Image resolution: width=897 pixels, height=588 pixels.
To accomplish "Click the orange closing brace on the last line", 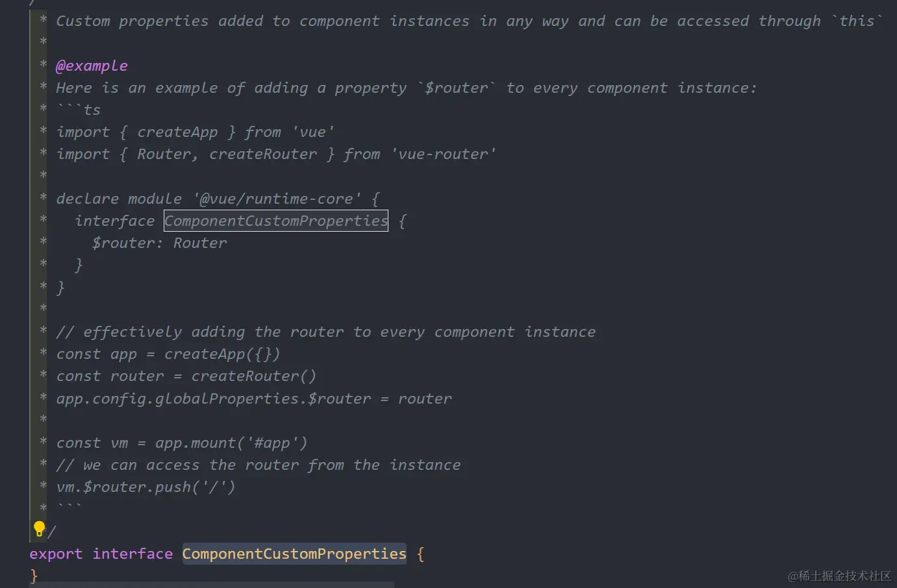I will 34,576.
